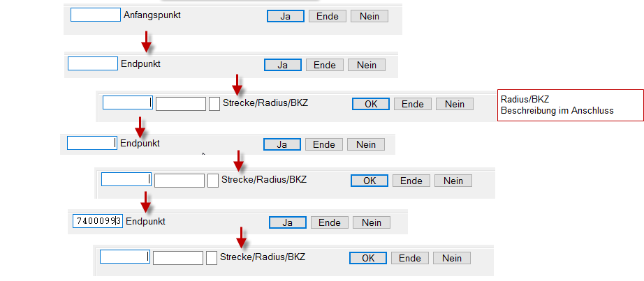This screenshot has width=644, height=281.
Task: Click the empty field of topmost Endpunkt row
Action: point(93,64)
